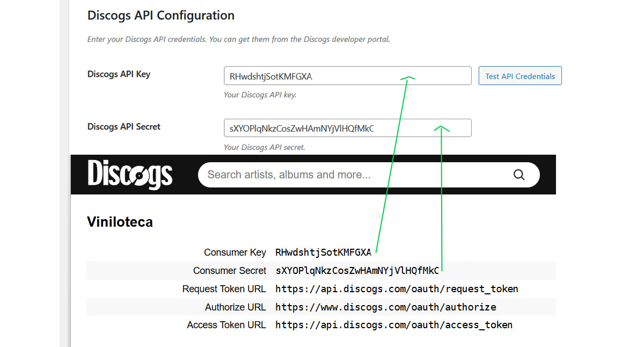Screen dimensions: 644x347
Task: Select the Consumer Secret value to copy it
Action: coord(356,270)
